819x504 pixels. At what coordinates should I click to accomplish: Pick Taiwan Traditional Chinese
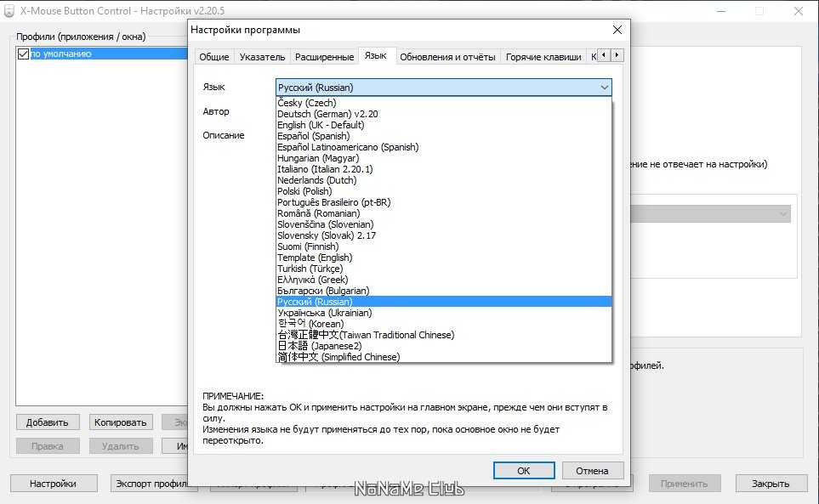coord(443,334)
